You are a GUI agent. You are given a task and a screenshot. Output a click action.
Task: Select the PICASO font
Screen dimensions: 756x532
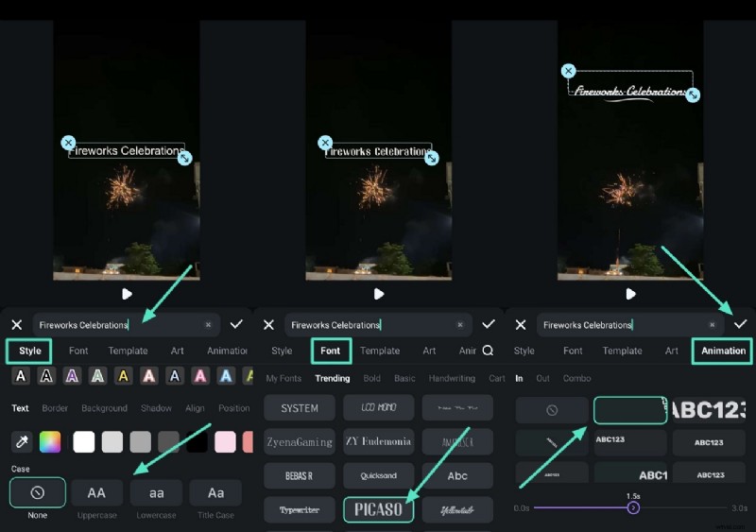[x=378, y=510]
